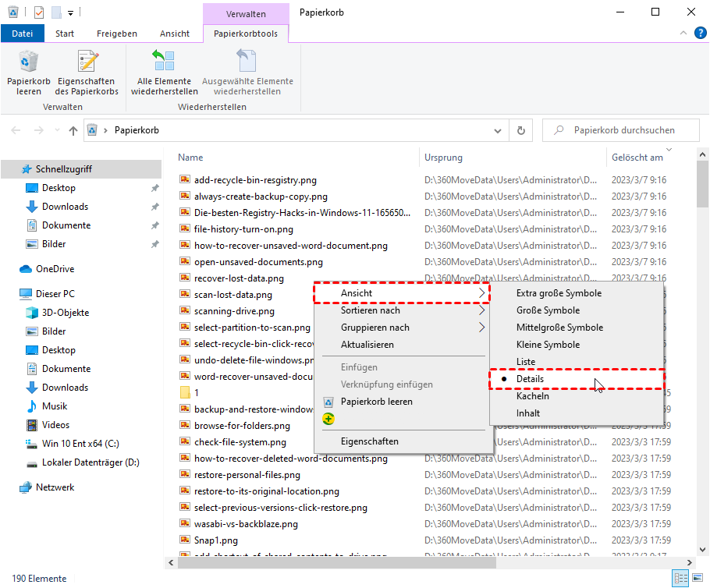Click the back navigation arrow
Image resolution: width=710 pixels, height=588 pixels.
pyautogui.click(x=16, y=131)
